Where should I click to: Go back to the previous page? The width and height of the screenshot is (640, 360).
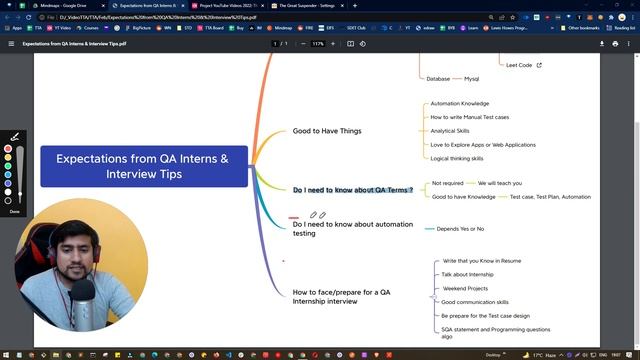pyautogui.click(x=7, y=18)
